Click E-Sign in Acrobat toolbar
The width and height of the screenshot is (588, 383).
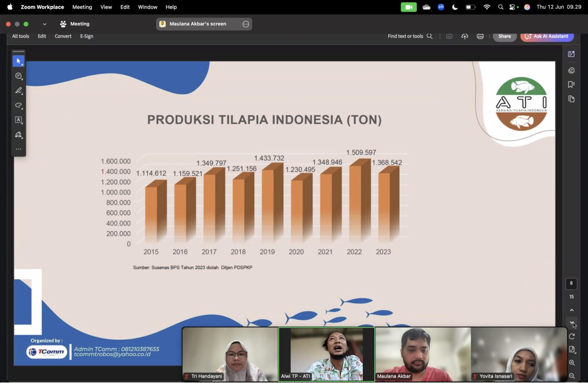click(86, 36)
